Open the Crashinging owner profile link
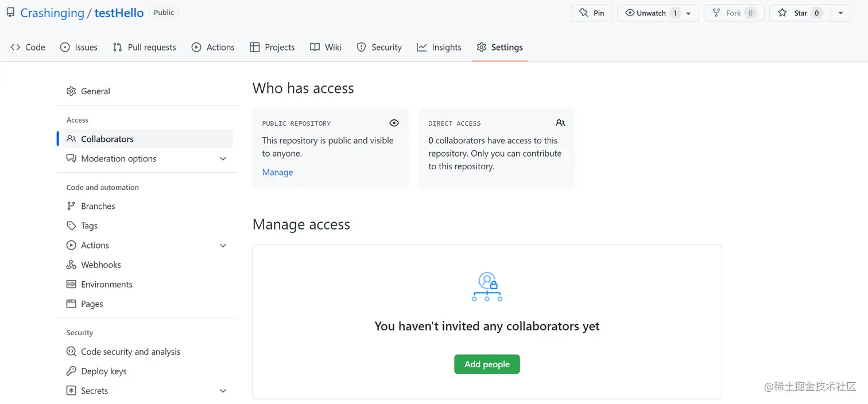 52,13
